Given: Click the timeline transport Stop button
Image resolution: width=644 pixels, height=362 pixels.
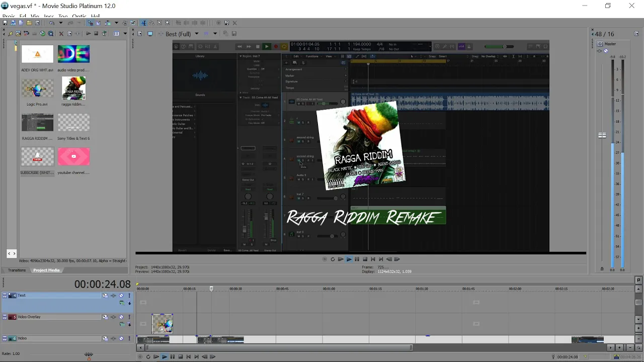Looking at the screenshot, I should pos(181,357).
